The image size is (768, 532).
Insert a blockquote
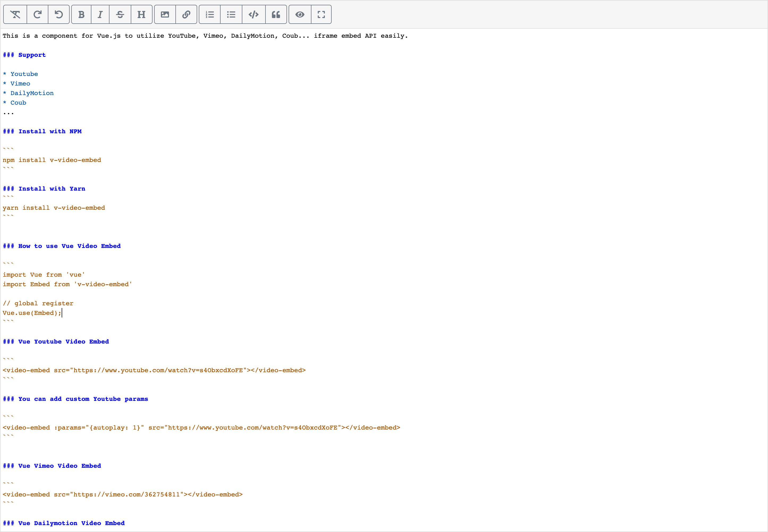pos(276,14)
